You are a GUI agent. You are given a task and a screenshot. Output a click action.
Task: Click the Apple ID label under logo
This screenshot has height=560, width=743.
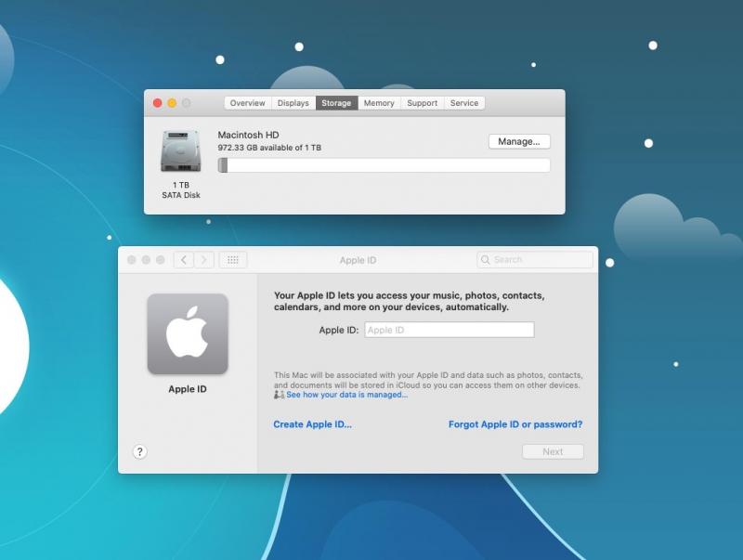[x=188, y=389]
